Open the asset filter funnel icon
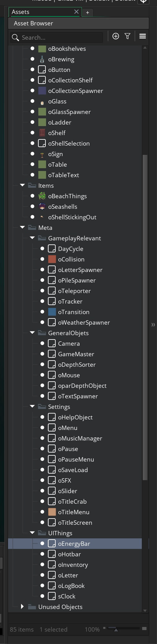The height and width of the screenshot is (644, 157). point(127,36)
